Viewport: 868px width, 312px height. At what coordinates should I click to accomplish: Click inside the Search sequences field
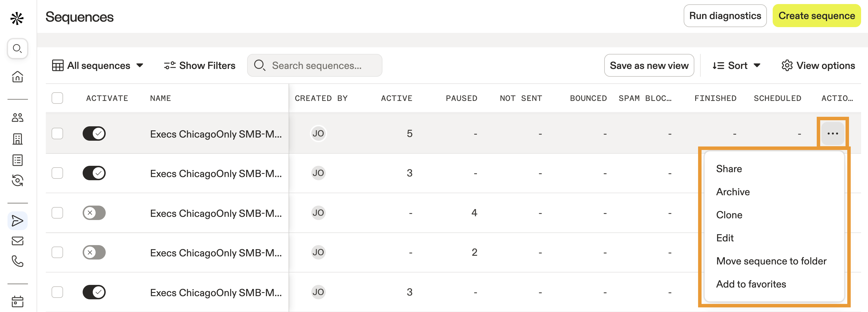(317, 65)
